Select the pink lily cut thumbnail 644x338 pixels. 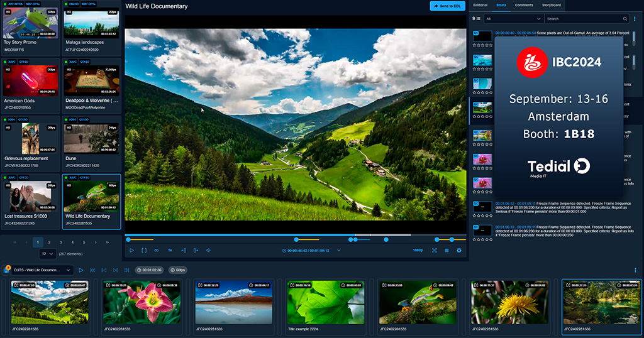142,303
